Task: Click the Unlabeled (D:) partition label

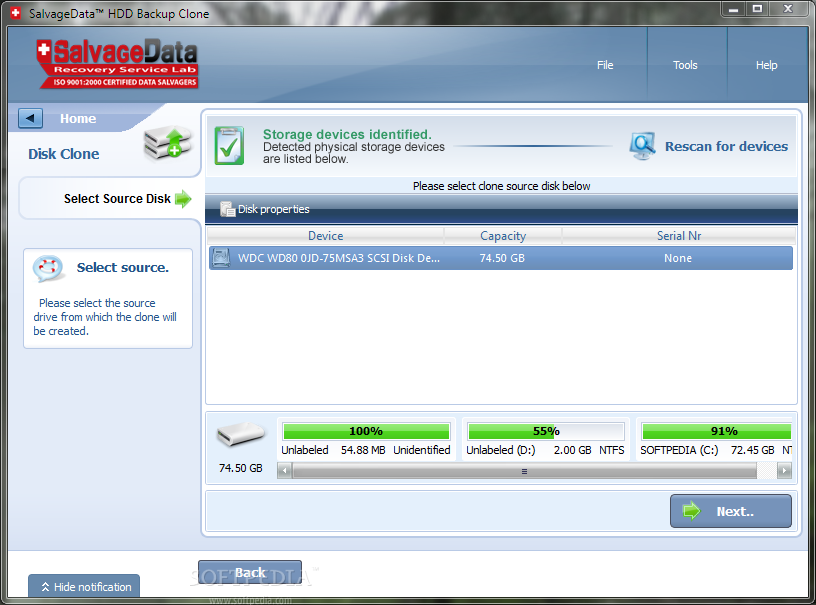Action: 501,450
